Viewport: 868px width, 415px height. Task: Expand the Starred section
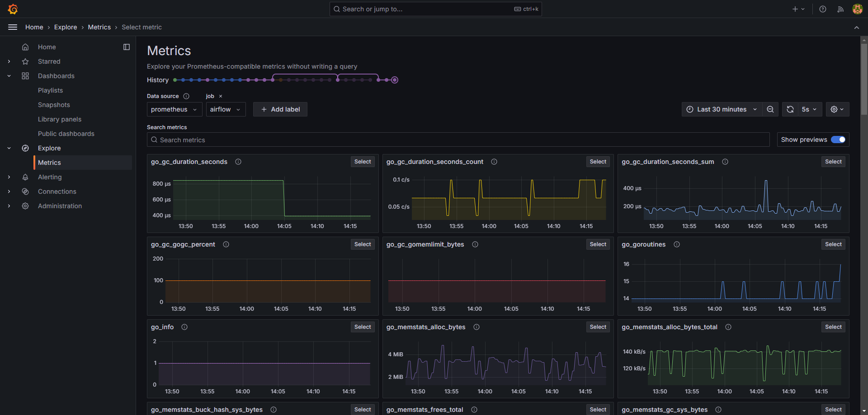click(9, 61)
